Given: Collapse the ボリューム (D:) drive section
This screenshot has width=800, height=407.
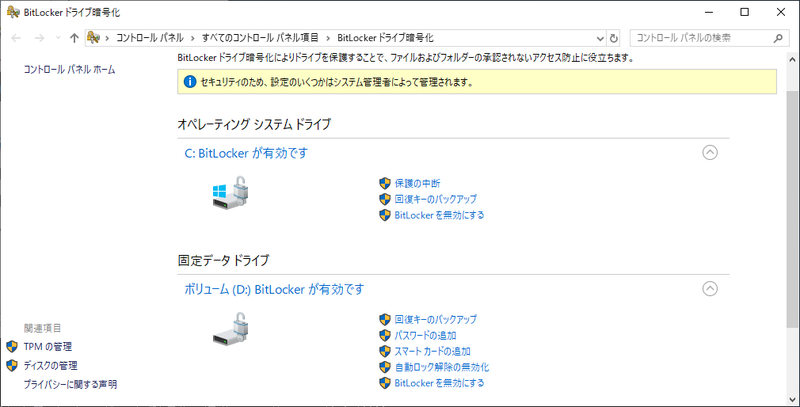Looking at the screenshot, I should tap(710, 289).
